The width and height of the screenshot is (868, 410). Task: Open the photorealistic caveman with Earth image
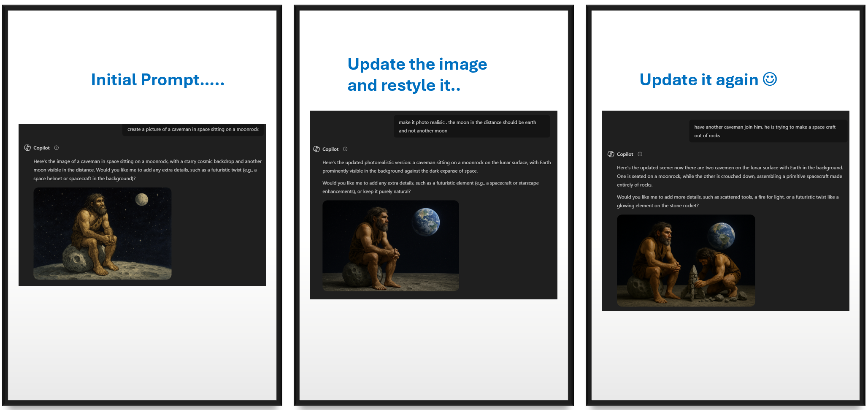click(390, 245)
